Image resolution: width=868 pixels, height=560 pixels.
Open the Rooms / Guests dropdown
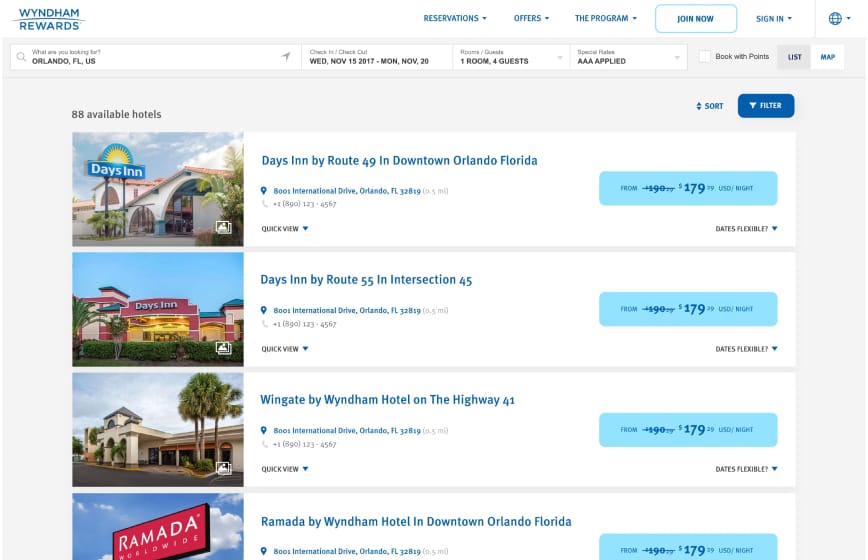pos(510,57)
